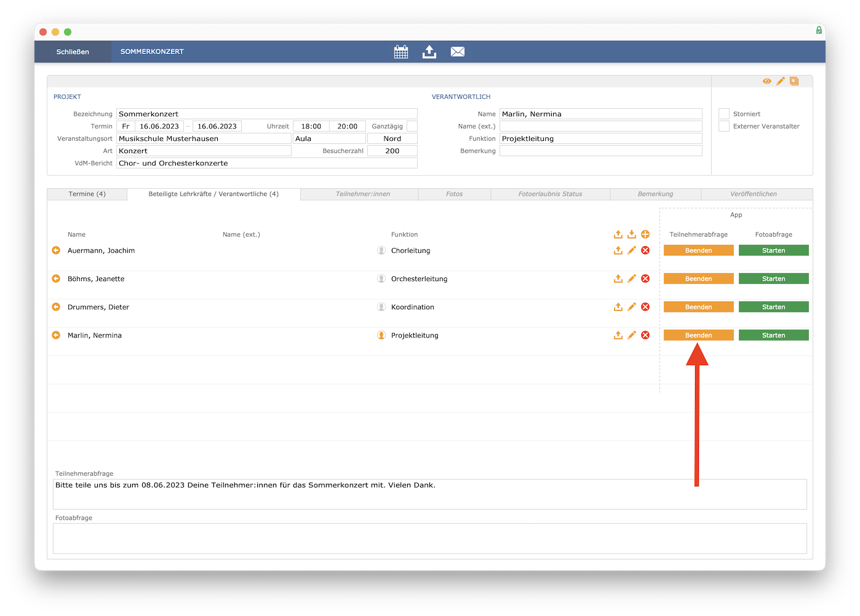Image resolution: width=860 pixels, height=616 pixels.
Task: Click the export icon in Marlin row
Action: [x=618, y=335]
